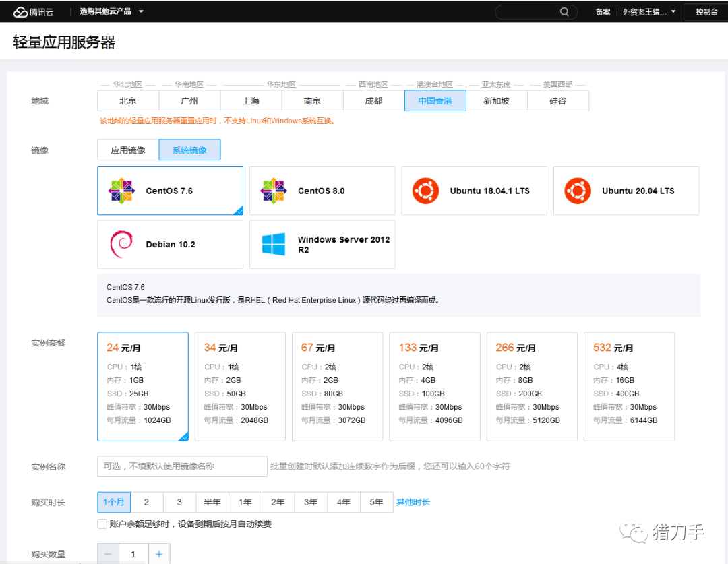Increase purchase quantity with the plus stepper
The width and height of the screenshot is (728, 564).
159,553
